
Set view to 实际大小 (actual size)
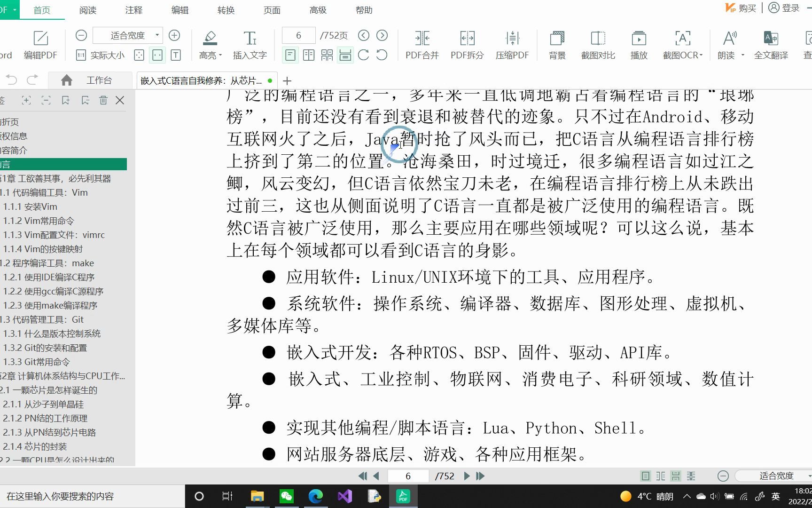click(x=100, y=55)
